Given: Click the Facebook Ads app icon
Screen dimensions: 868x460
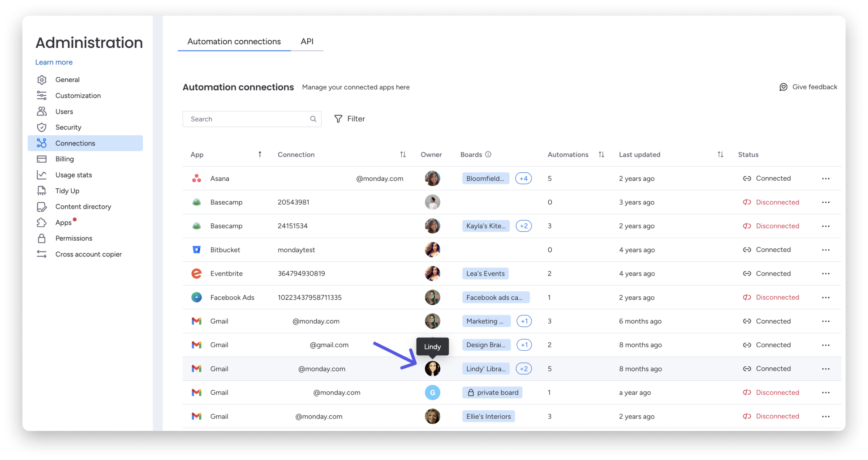Looking at the screenshot, I should click(x=197, y=297).
